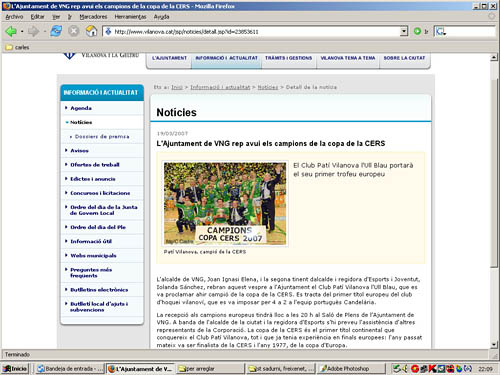Open the Herramientas menu
Image resolution: width=500 pixels, height=375 pixels.
(x=130, y=17)
